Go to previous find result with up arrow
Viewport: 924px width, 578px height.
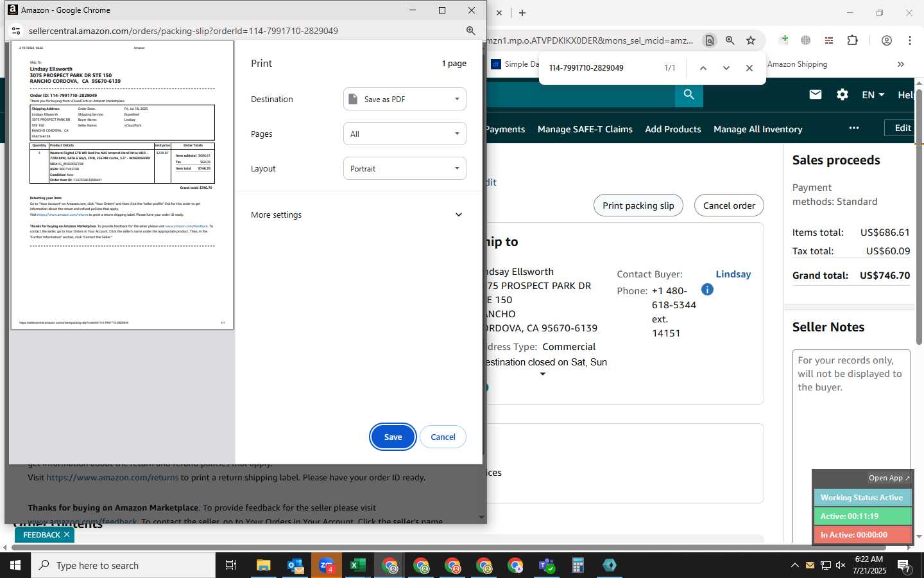pos(703,68)
